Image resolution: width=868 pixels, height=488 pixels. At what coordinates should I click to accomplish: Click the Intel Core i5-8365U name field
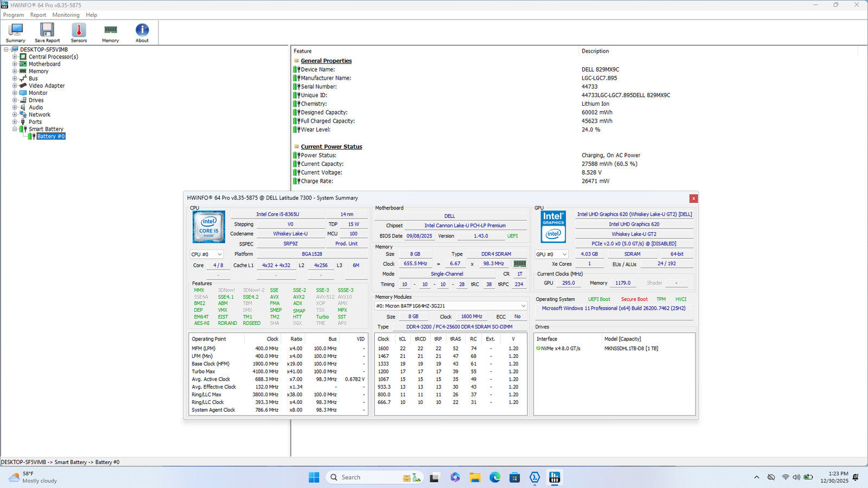pyautogui.click(x=277, y=214)
